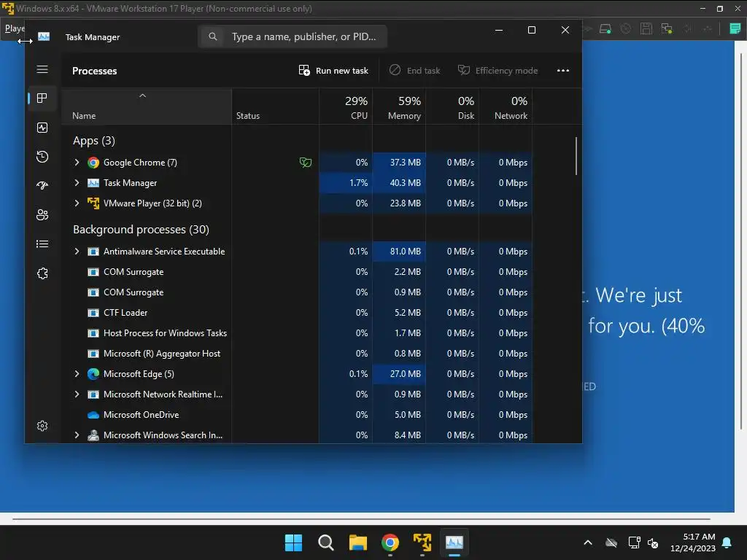Expand Task Manager process group
Screen dimensions: 747x560
77,183
